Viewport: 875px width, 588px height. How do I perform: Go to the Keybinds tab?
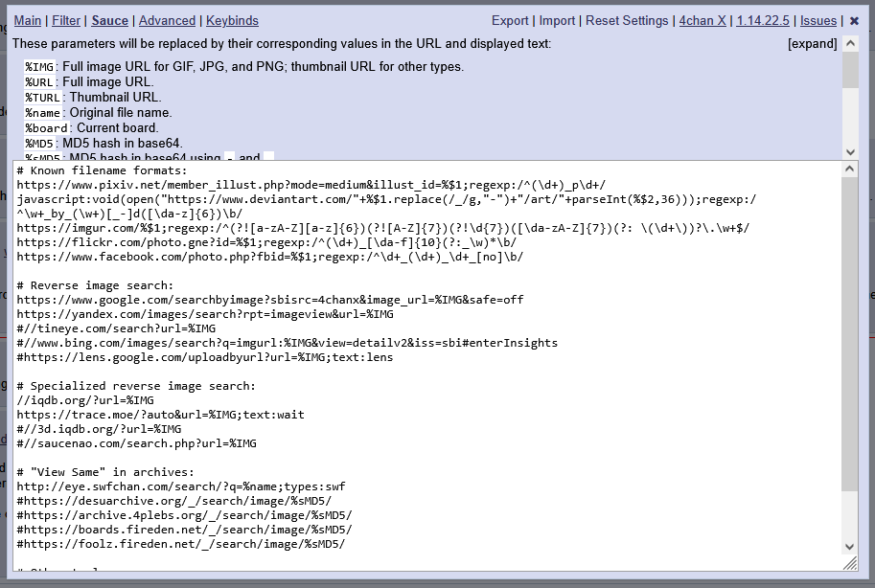coord(232,21)
